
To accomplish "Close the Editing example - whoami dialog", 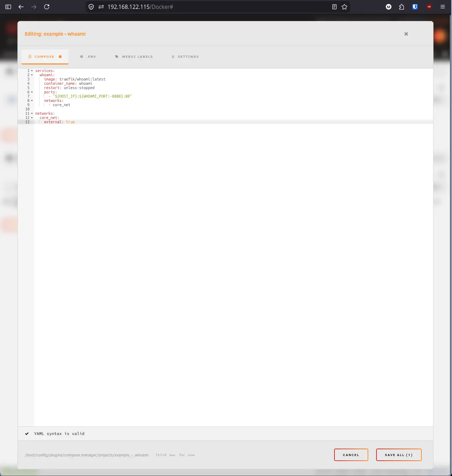I will point(406,34).
